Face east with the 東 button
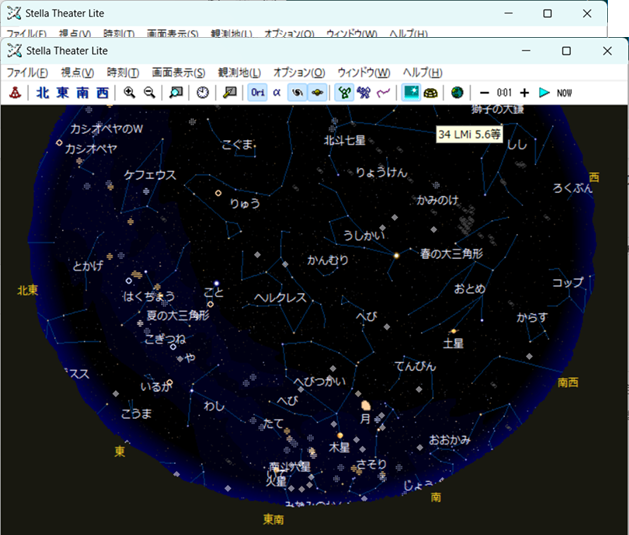The image size is (629, 535). (63, 93)
